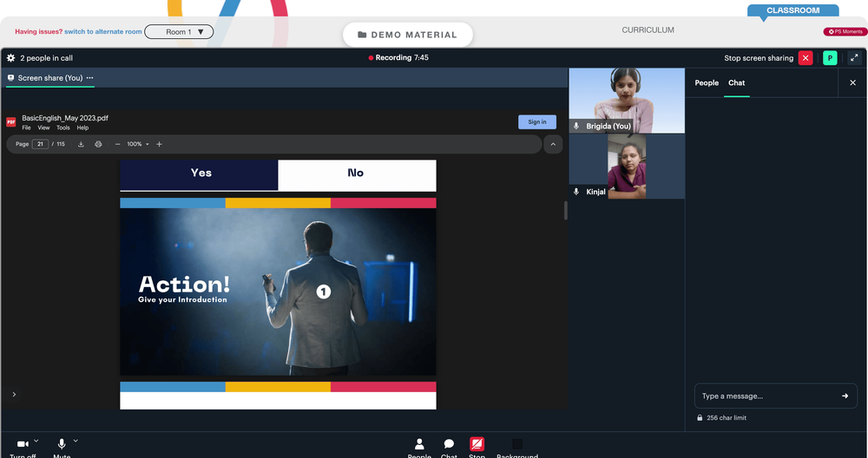Select the No option on slide
This screenshot has height=458, width=868.
click(357, 175)
